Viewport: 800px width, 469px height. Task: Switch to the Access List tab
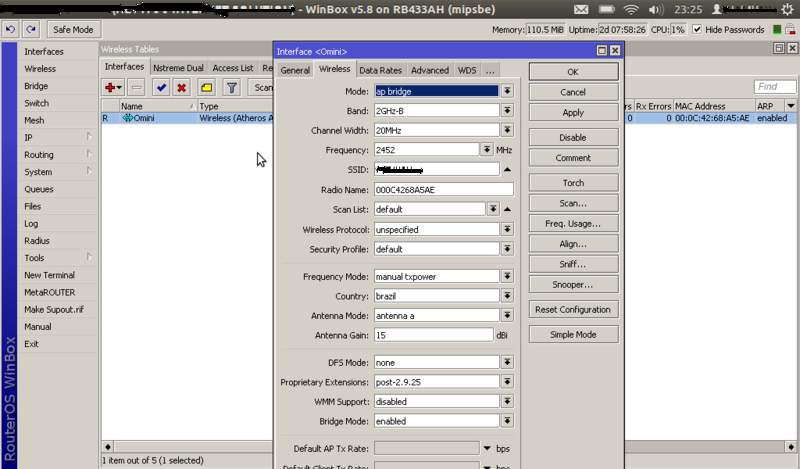(233, 68)
